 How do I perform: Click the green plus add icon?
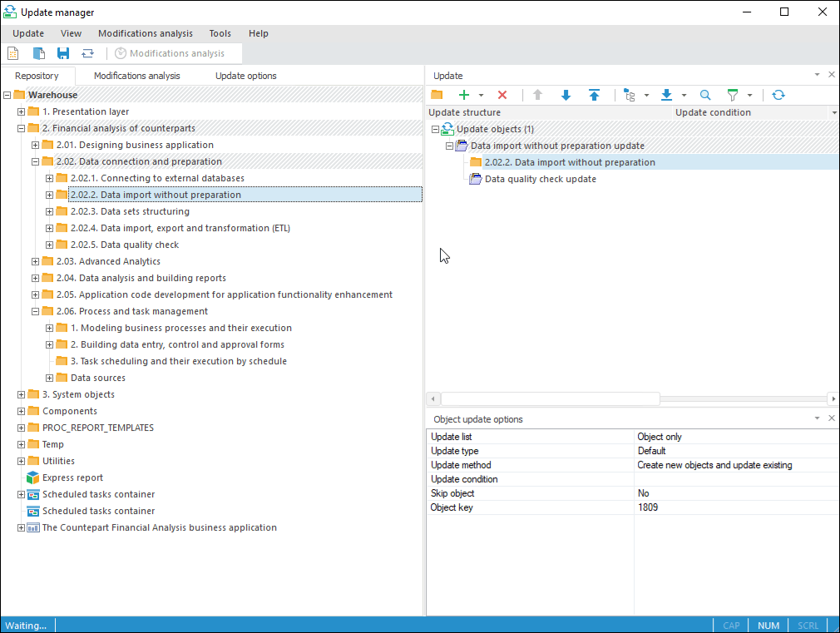[464, 96]
